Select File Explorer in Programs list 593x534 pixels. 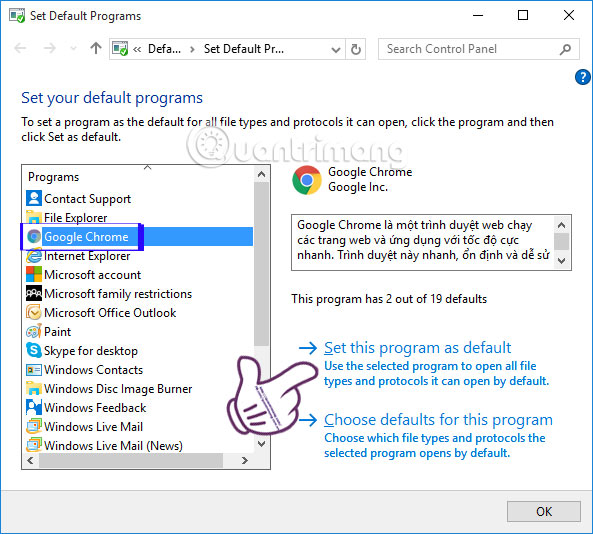click(76, 218)
